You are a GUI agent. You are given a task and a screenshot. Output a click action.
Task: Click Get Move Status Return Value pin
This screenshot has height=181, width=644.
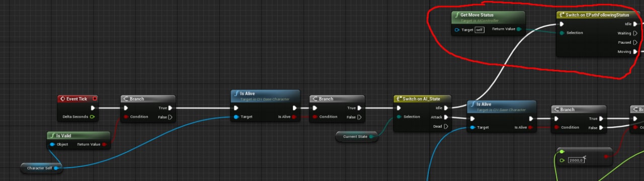point(519,29)
